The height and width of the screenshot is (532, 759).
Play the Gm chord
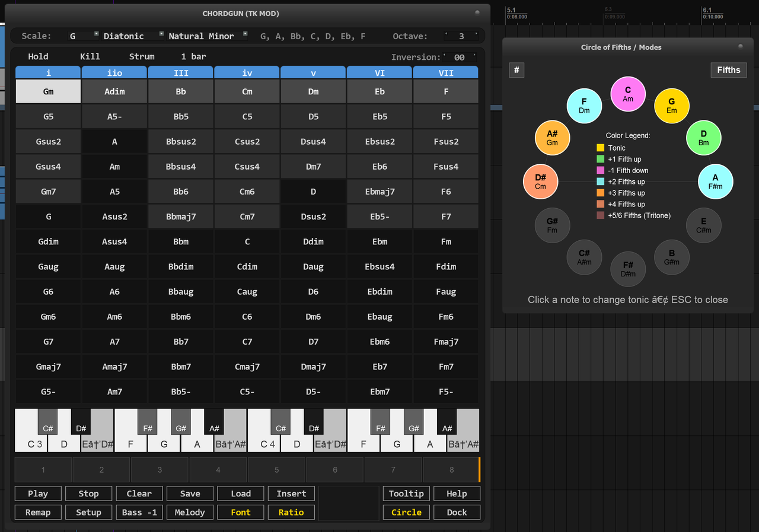pos(48,91)
